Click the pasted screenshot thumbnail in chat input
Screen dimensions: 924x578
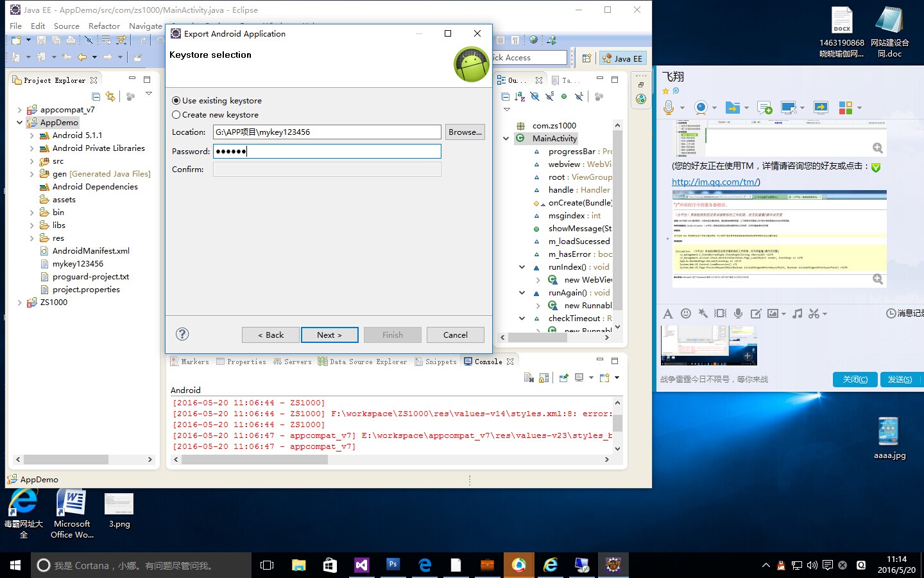coord(709,346)
